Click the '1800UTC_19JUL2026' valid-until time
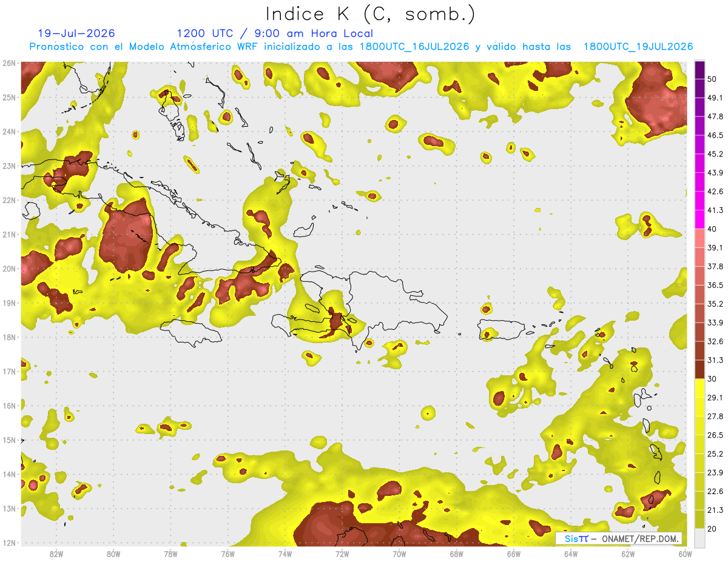Screen dimensions: 728x562 tap(638, 47)
